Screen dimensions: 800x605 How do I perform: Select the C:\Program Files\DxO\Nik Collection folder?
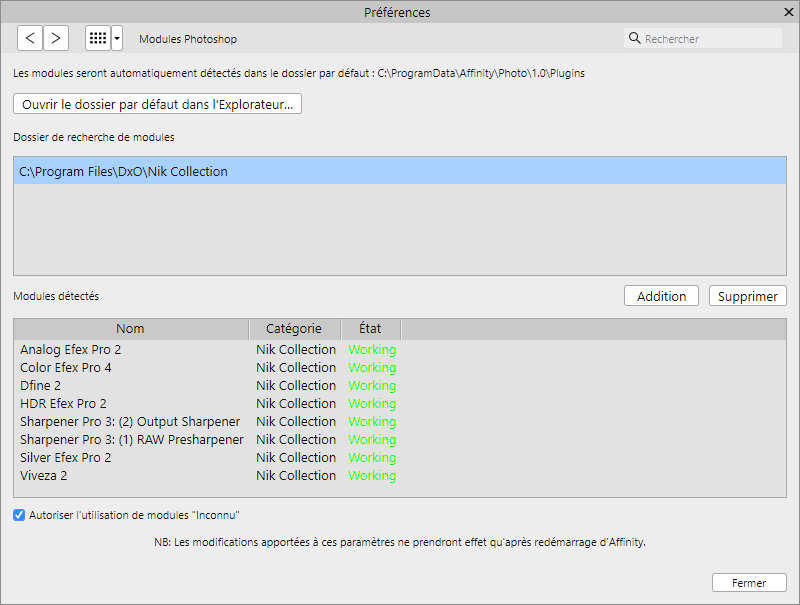400,171
